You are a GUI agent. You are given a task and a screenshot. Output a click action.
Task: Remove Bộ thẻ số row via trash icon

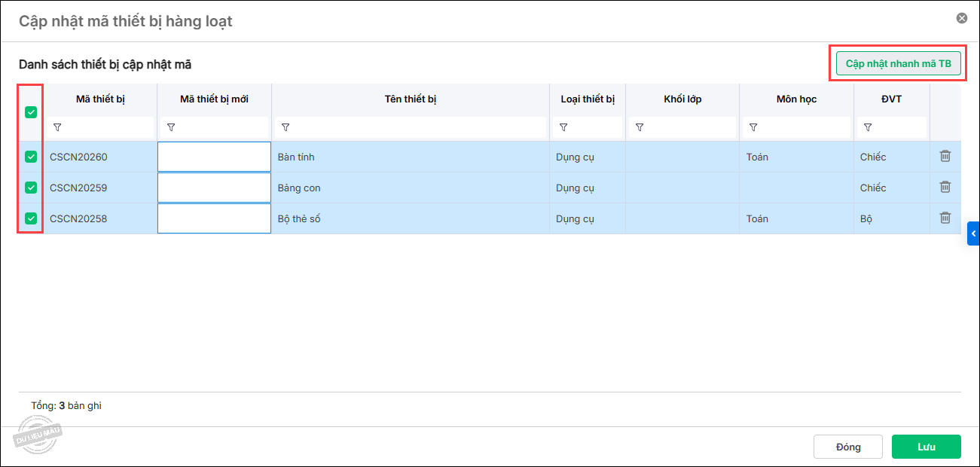(x=945, y=218)
